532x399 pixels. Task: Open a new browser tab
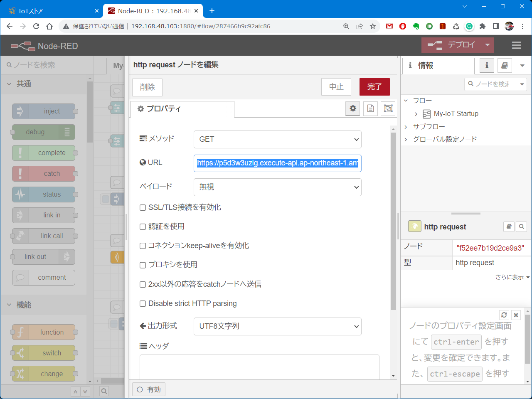(x=212, y=11)
